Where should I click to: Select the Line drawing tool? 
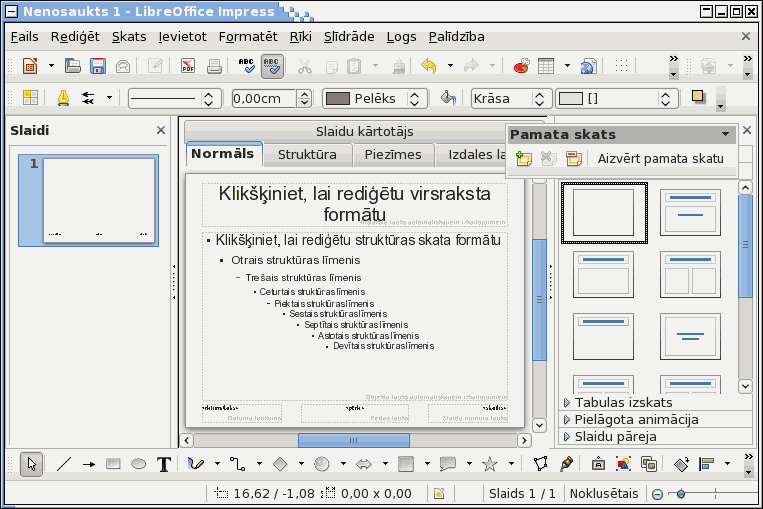click(64, 464)
